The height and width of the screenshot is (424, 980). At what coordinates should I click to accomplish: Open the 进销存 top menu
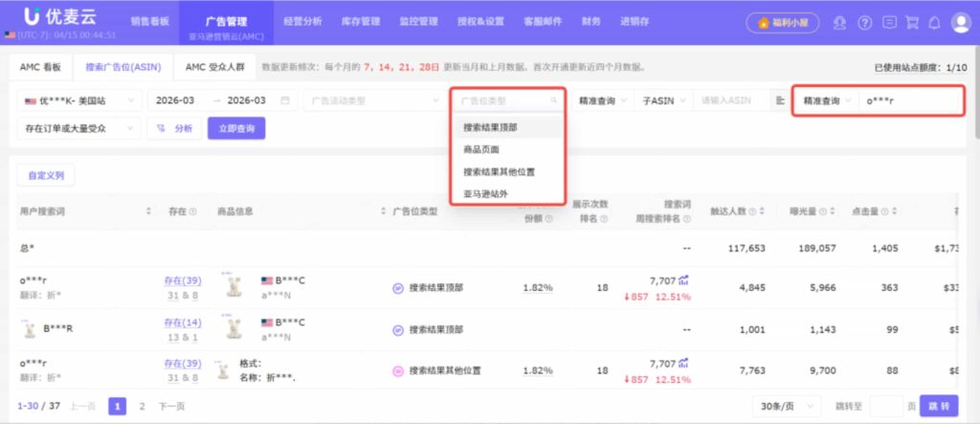click(635, 21)
